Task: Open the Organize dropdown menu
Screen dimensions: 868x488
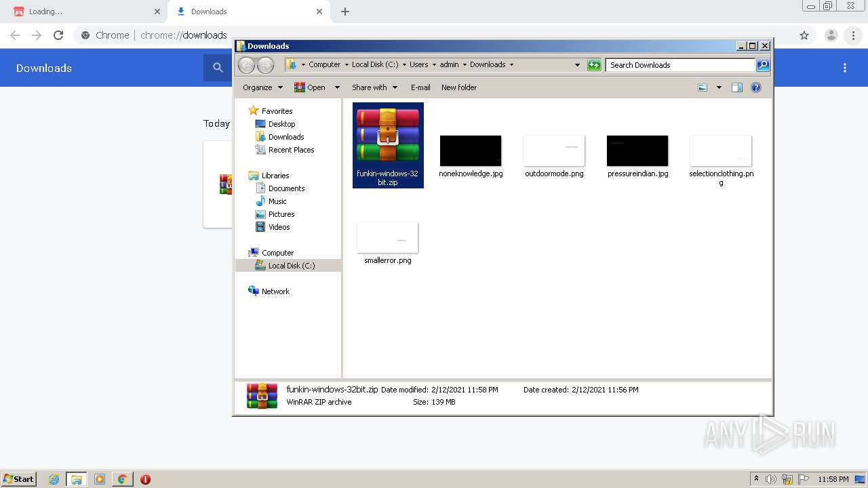Action: [263, 87]
